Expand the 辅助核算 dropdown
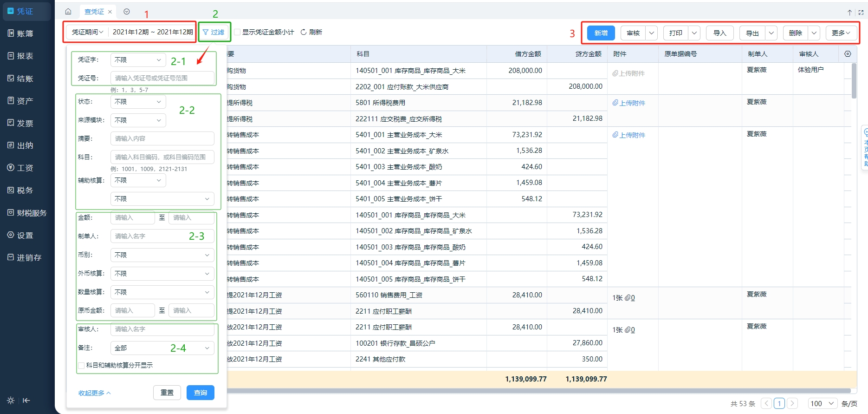 coord(138,180)
